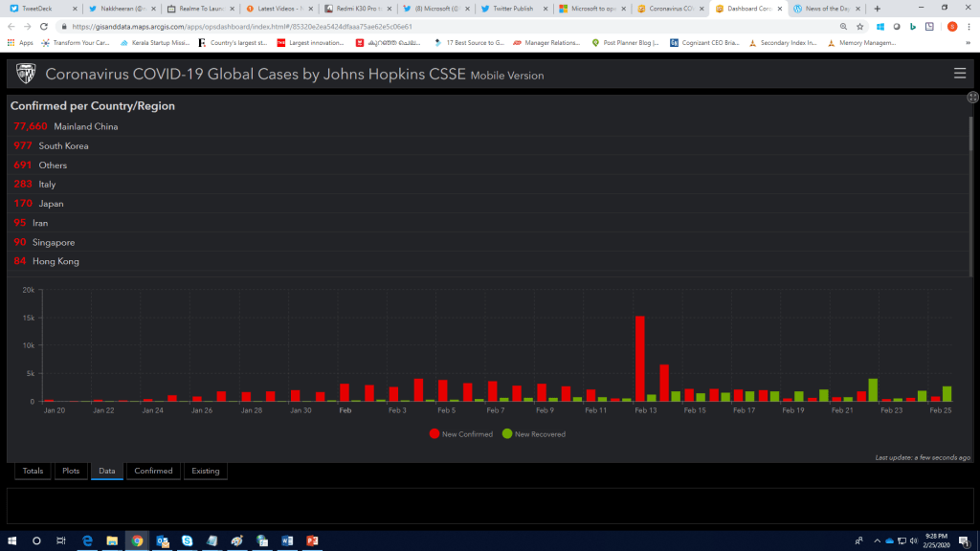Expand the country list panel
This screenshot has width=980, height=551.
click(972, 97)
